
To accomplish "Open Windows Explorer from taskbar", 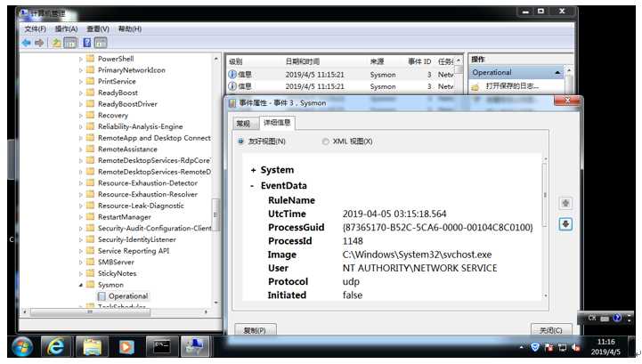I will click(x=92, y=347).
